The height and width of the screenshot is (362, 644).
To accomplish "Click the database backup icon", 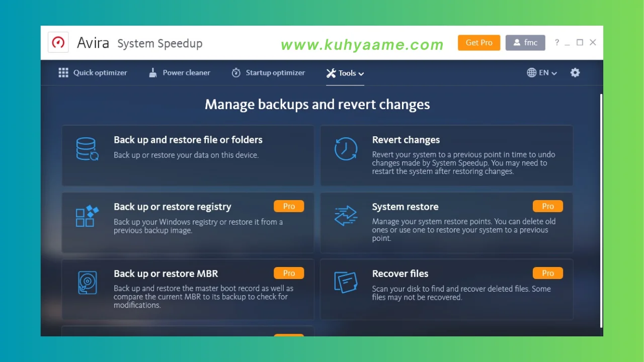I will point(88,149).
